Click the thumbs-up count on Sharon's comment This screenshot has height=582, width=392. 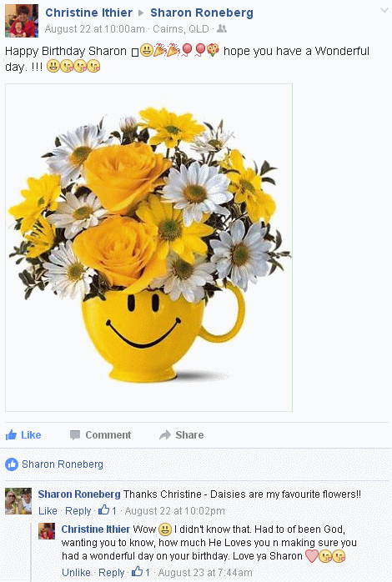(108, 510)
